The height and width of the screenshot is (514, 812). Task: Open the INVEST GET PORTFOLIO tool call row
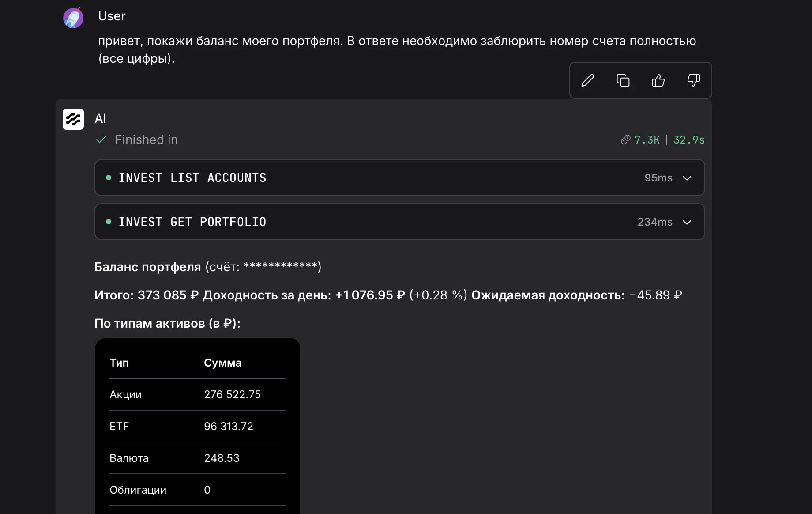[x=399, y=222]
